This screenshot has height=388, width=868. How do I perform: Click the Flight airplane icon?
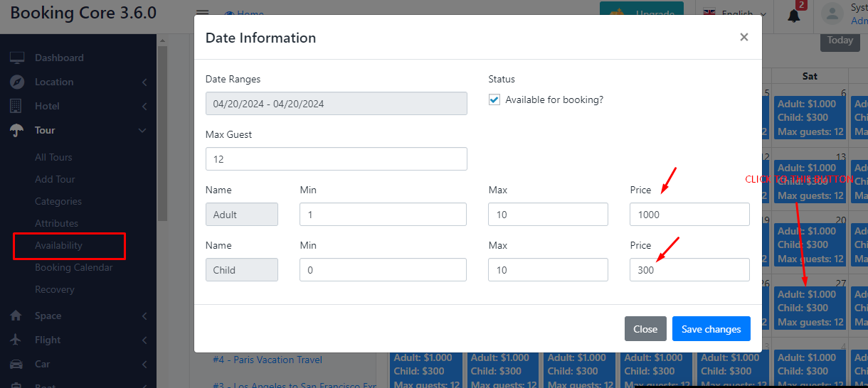(x=16, y=340)
